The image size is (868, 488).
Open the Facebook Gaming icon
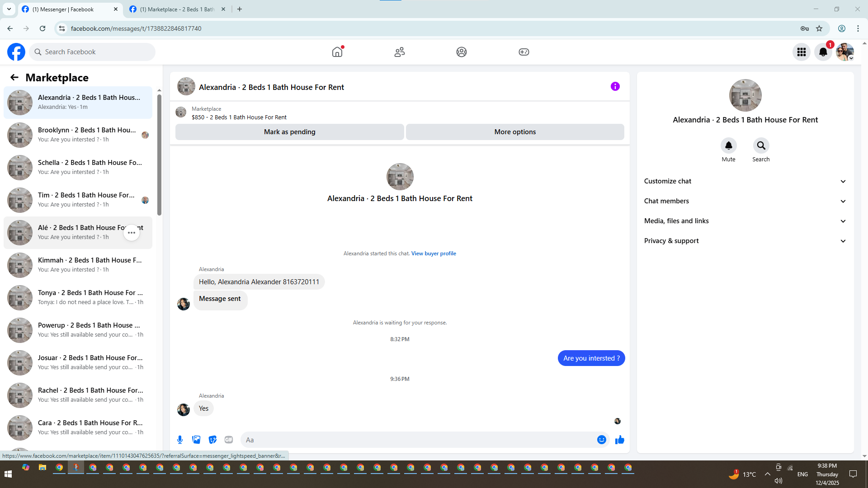(524, 52)
